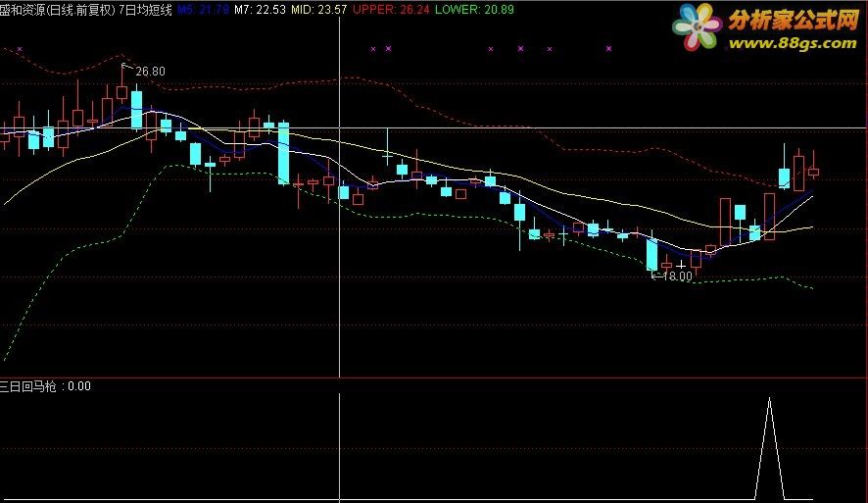
Task: Open the www.88gs.com link
Action: click(793, 43)
